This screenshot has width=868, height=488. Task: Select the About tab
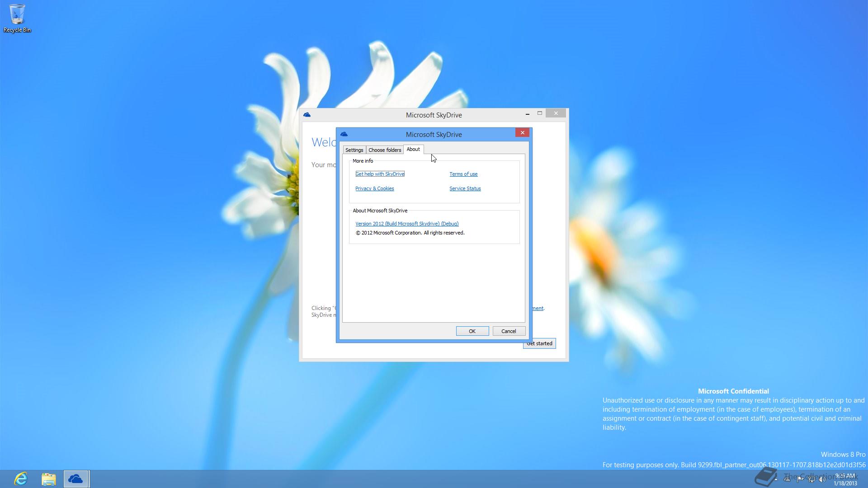413,149
